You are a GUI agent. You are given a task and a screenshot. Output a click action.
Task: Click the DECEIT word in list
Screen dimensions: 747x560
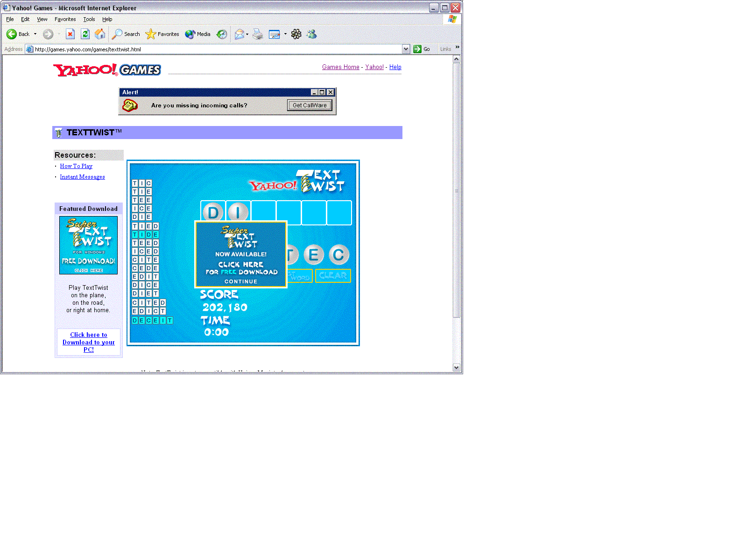152,321
